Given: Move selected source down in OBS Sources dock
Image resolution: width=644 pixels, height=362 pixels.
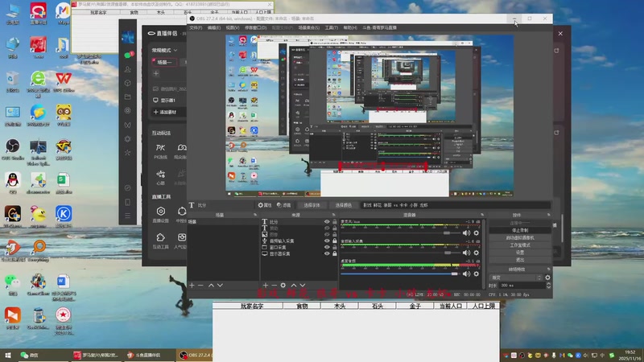Looking at the screenshot, I should 303,285.
